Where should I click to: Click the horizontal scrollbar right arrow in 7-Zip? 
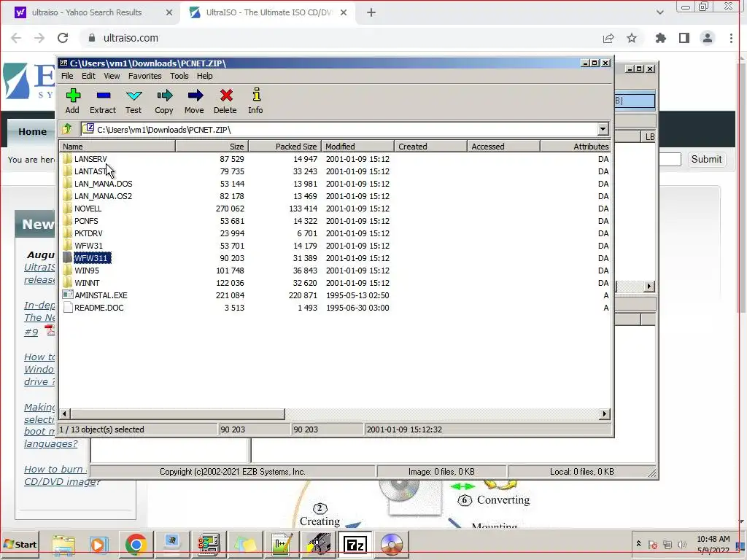pyautogui.click(x=605, y=414)
